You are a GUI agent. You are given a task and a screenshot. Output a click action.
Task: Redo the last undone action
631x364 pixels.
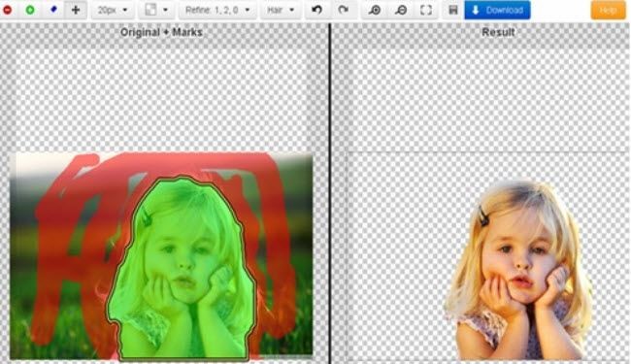[x=344, y=10]
